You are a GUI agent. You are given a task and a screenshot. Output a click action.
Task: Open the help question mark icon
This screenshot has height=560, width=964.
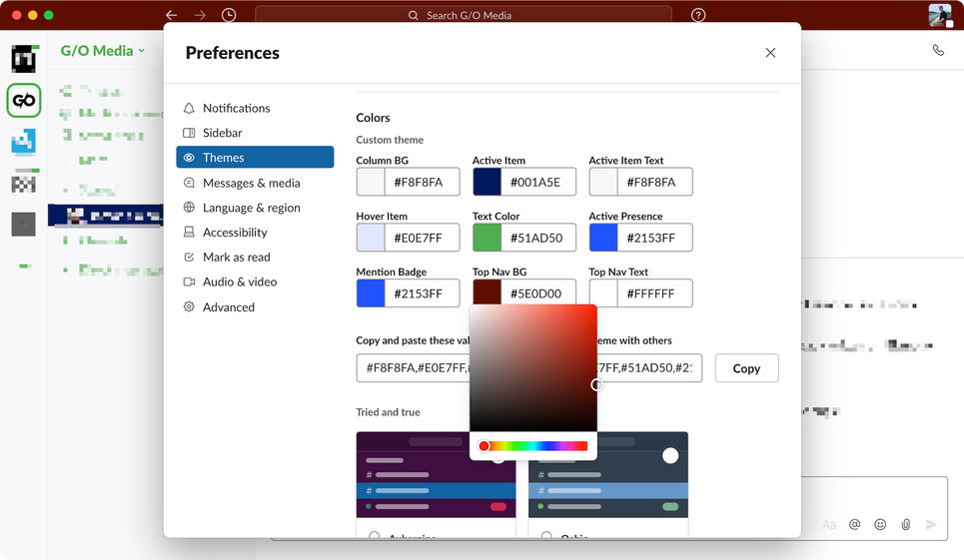point(698,15)
